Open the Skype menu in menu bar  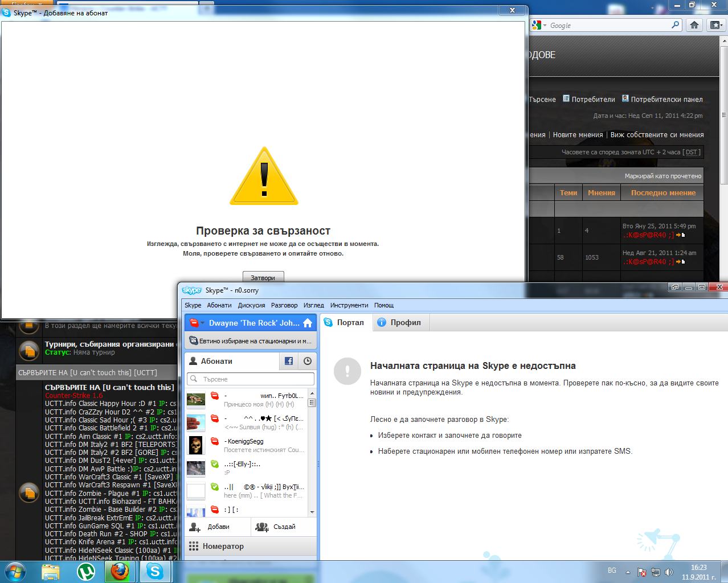193,305
